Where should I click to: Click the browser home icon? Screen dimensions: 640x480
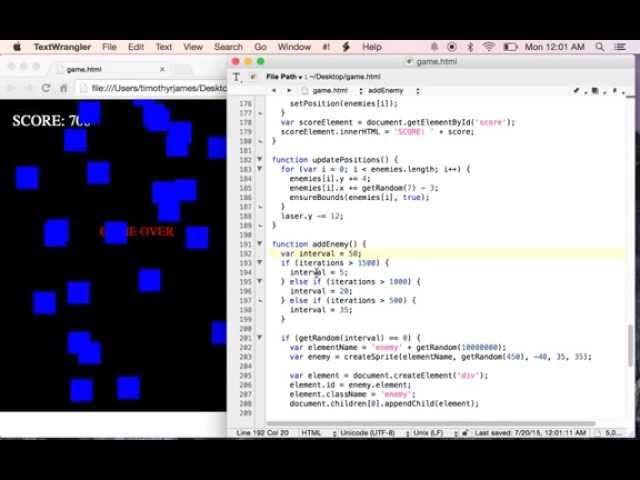(x=64, y=88)
